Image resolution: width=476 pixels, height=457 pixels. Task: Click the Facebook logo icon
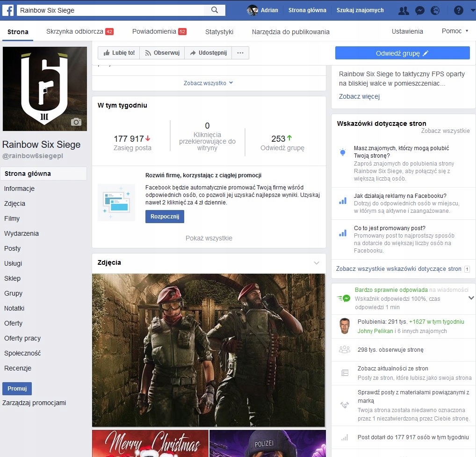click(x=8, y=10)
